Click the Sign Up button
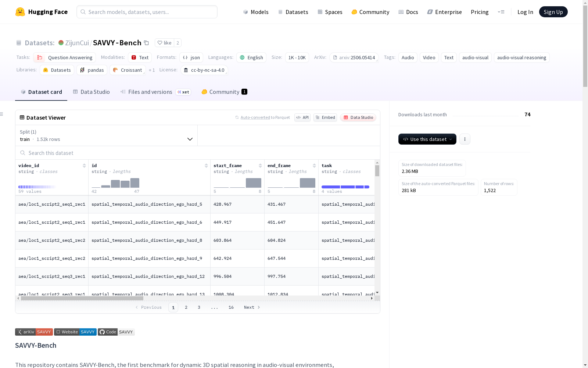 [x=553, y=12]
